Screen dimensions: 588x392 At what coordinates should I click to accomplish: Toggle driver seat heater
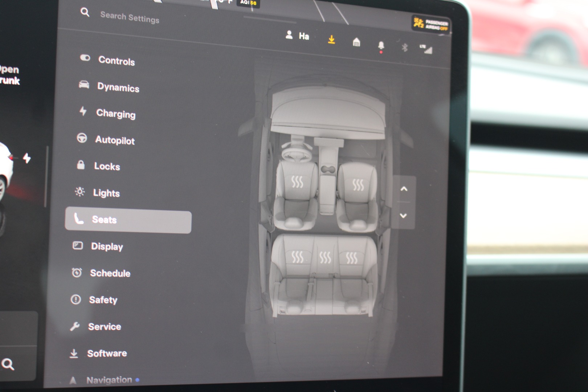click(x=297, y=181)
